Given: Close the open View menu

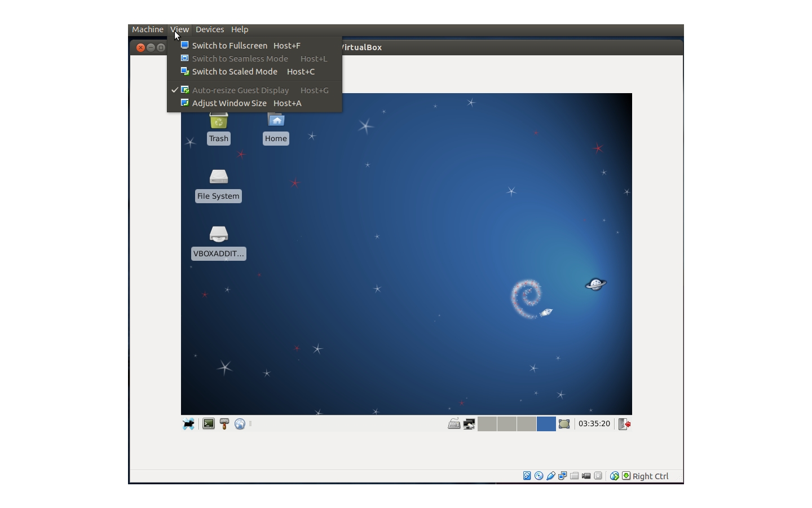Looking at the screenshot, I should tap(179, 29).
